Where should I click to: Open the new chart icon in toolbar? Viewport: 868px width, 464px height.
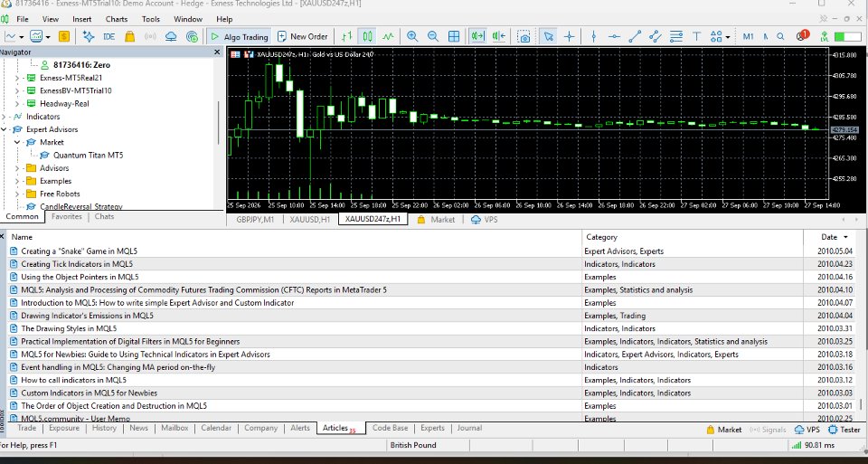click(x=11, y=36)
